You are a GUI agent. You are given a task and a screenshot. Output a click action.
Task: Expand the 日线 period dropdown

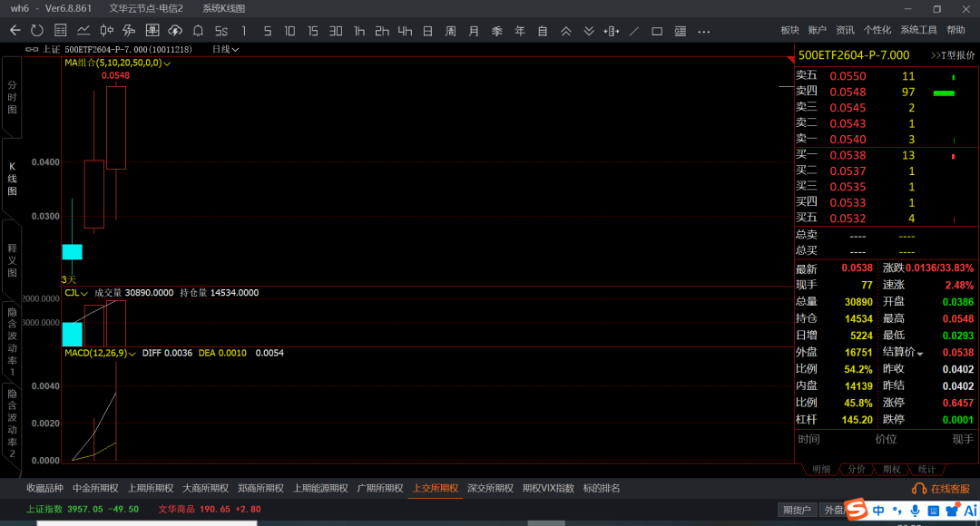click(226, 49)
